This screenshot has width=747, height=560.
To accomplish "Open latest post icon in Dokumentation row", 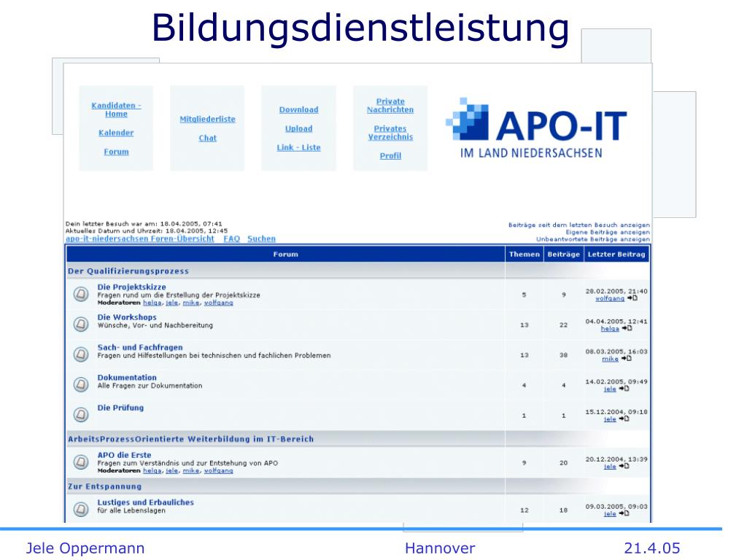I will 624,389.
